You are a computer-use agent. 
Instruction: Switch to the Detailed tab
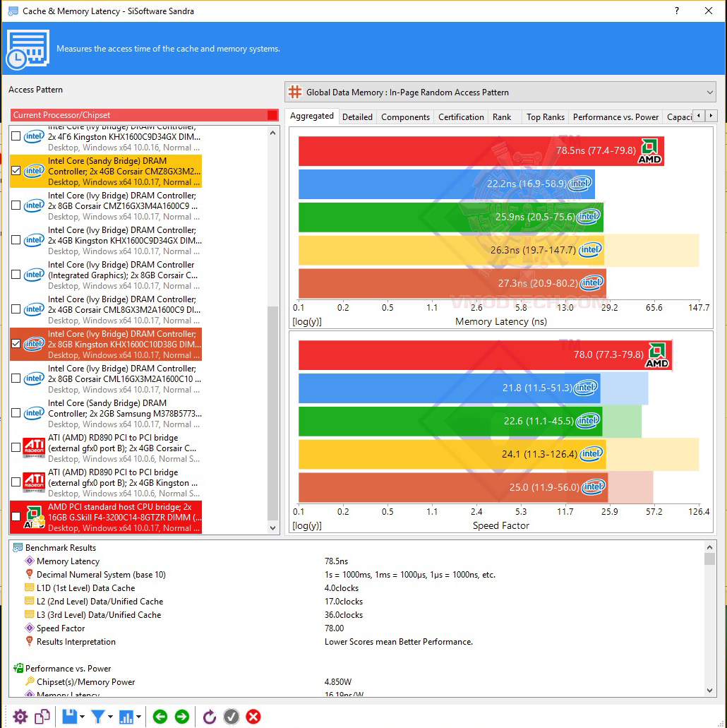357,117
